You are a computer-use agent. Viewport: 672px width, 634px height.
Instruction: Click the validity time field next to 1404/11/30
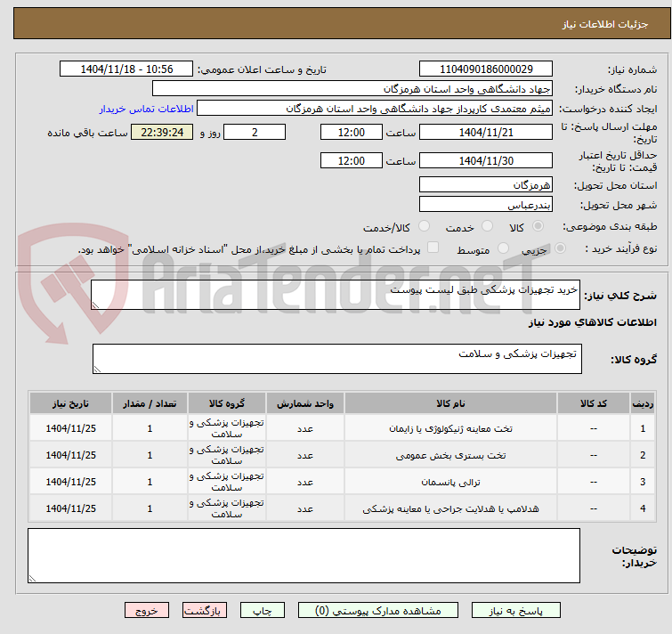(x=351, y=161)
